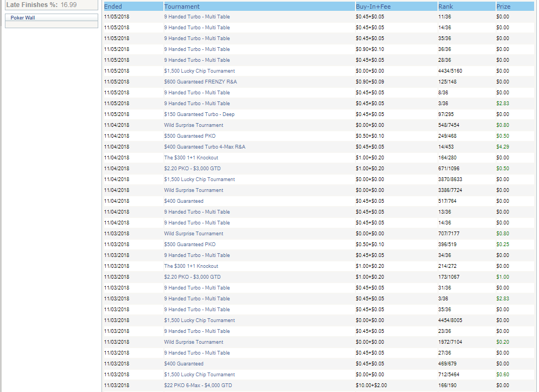The width and height of the screenshot is (539, 392).
Task: Open 9 Handed Turbo tournament ranked 31/36
Action: pyautogui.click(x=197, y=288)
